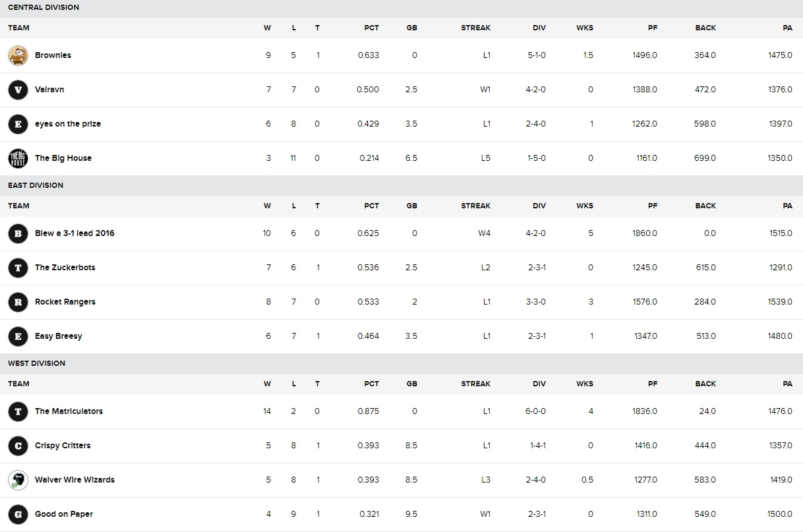The image size is (803, 532).
Task: Click the Valravn team avatar icon
Action: point(18,90)
